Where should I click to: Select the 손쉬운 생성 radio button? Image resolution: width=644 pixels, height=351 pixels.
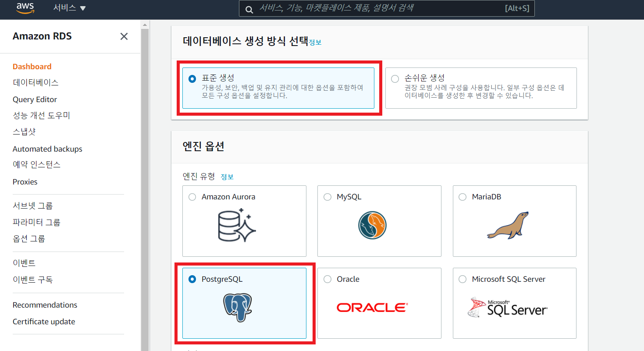pyautogui.click(x=395, y=79)
